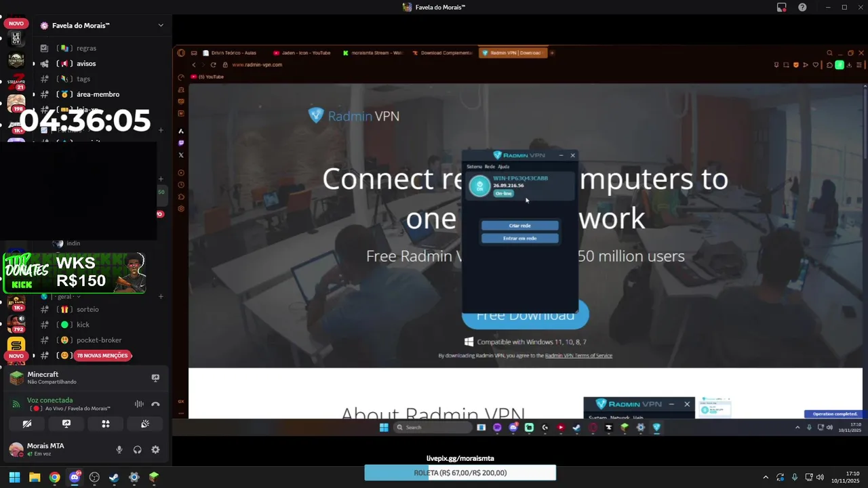Click the share your screen button
Screen dimensions: 868x488
pyautogui.click(x=66, y=424)
